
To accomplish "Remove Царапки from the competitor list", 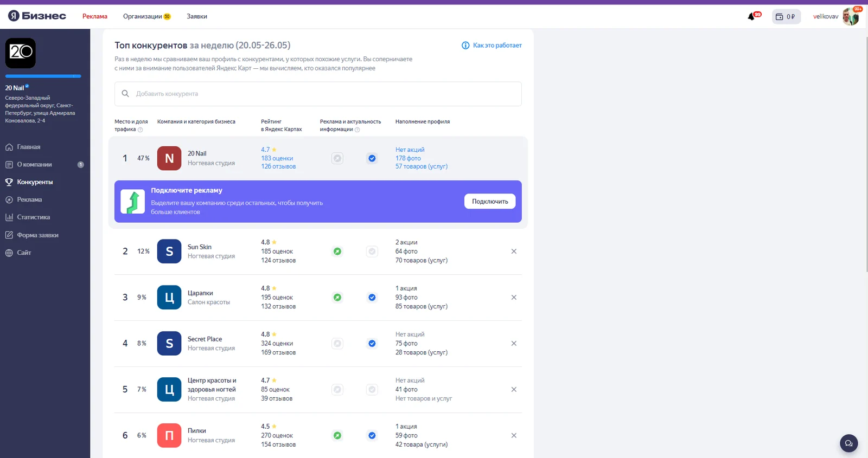I will [514, 298].
